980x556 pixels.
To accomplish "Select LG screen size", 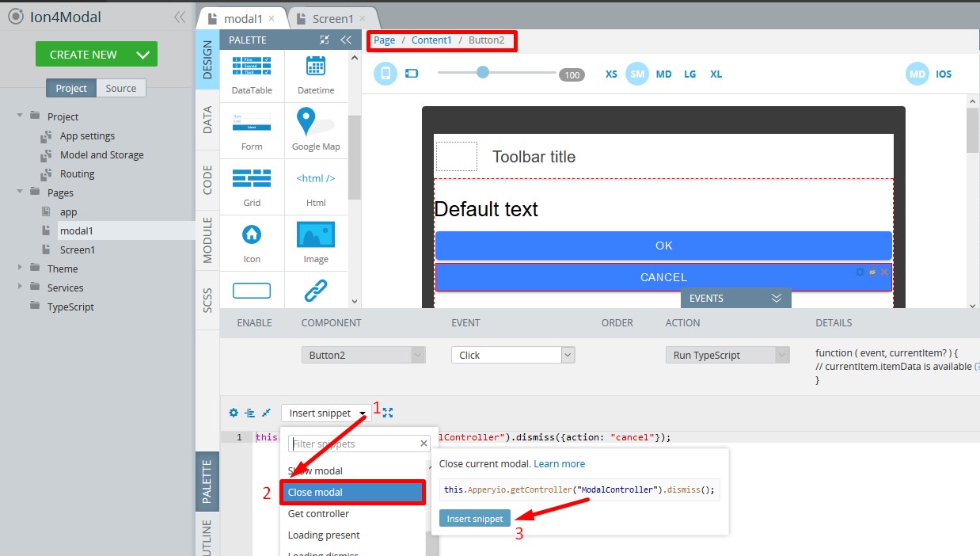I will 689,74.
